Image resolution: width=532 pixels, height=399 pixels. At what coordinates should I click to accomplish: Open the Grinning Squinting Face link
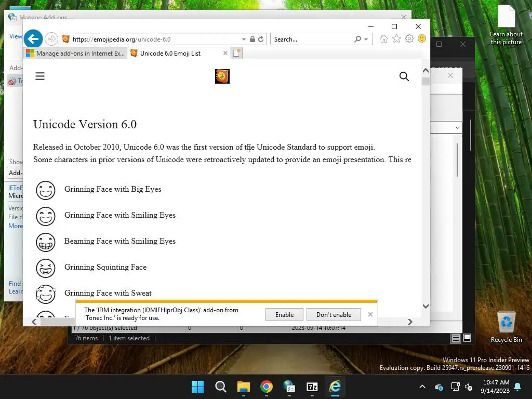coord(105,267)
